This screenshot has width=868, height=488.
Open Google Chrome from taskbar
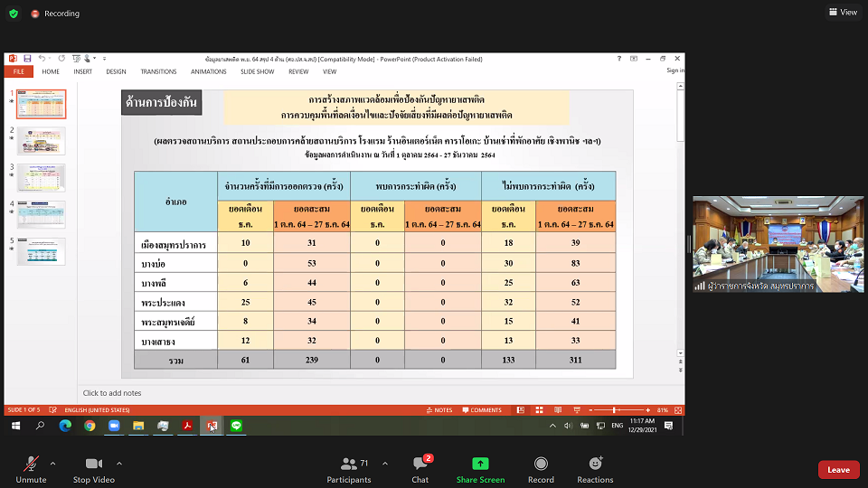click(x=90, y=426)
